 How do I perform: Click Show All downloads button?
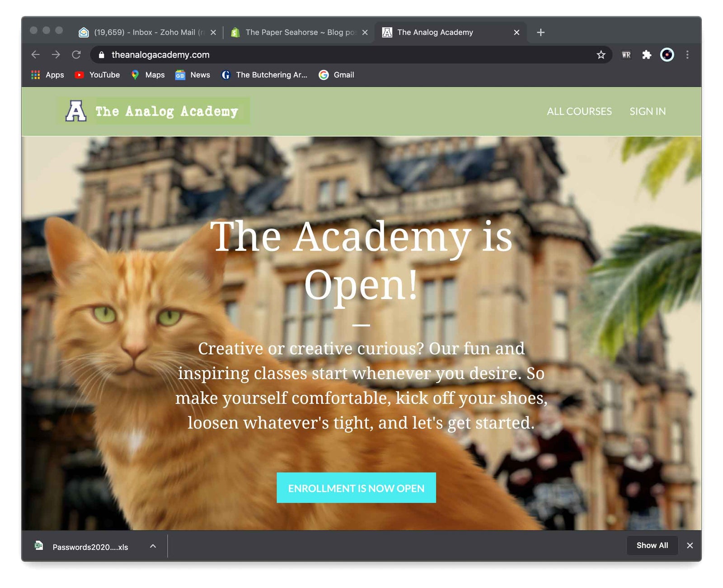point(652,546)
